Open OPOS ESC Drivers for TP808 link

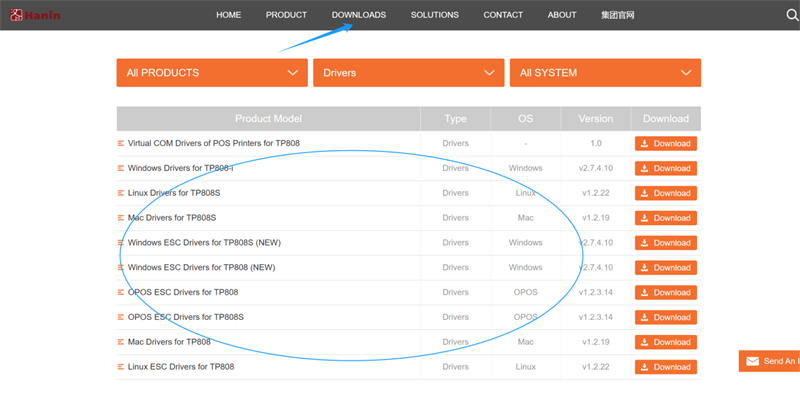click(183, 292)
